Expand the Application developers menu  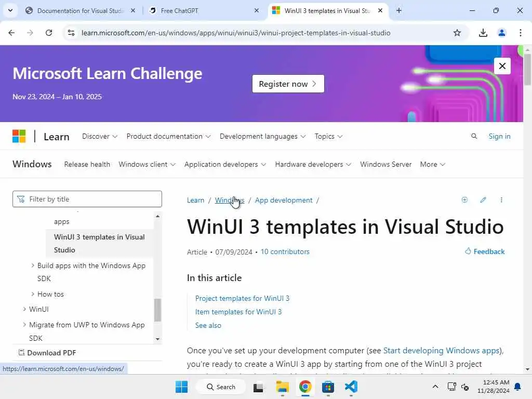coord(225,164)
